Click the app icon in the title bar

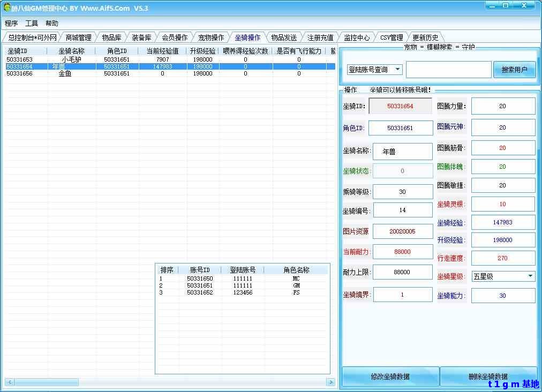[7, 8]
